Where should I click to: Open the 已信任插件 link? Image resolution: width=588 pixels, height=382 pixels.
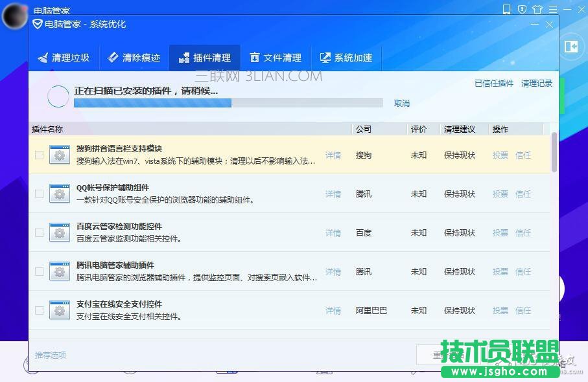pyautogui.click(x=493, y=84)
